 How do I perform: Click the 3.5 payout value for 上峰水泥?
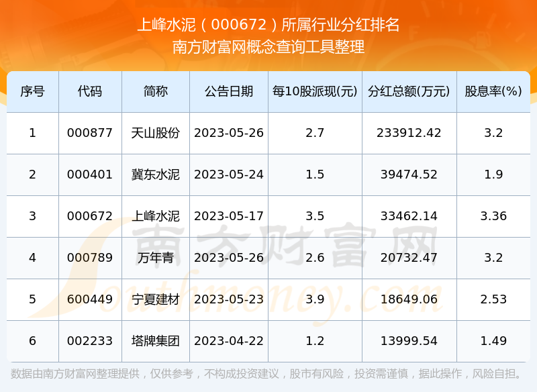315,216
